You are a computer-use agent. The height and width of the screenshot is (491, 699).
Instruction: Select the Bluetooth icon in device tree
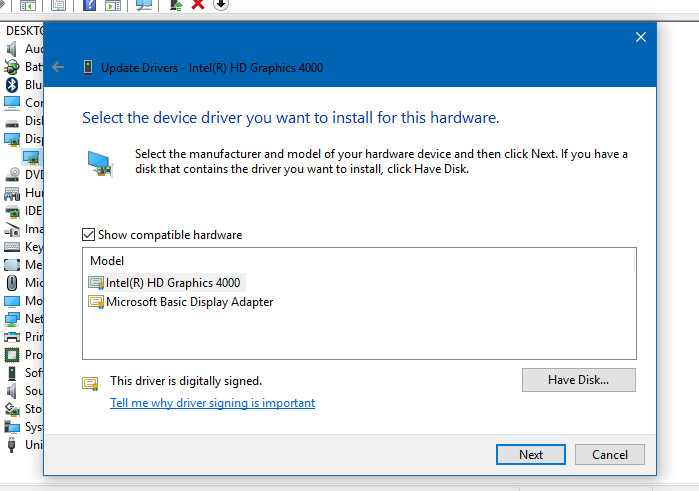tap(12, 84)
